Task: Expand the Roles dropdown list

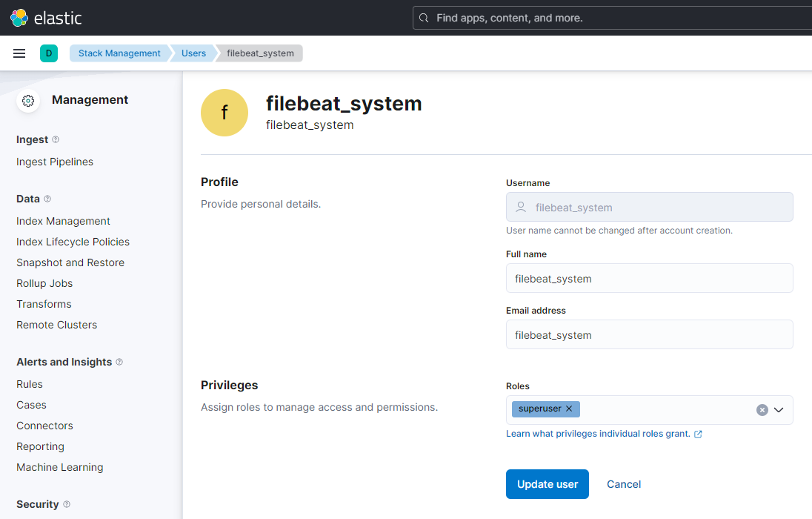Action: [779, 410]
